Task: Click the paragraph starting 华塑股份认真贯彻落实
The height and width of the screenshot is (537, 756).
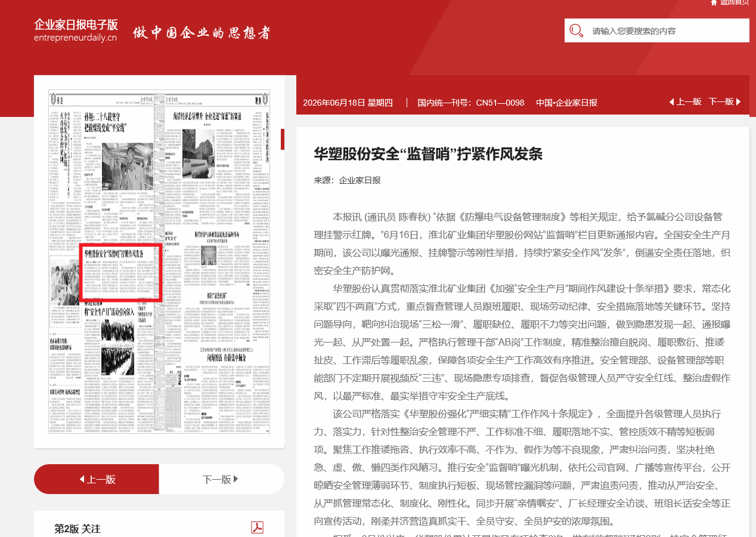Action: pyautogui.click(x=522, y=342)
